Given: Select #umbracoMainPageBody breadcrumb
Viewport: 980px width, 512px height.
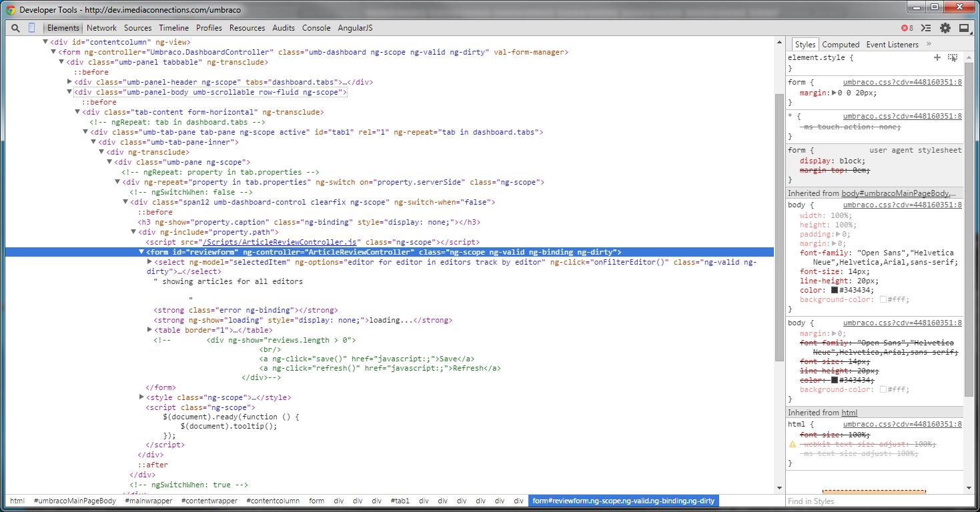Looking at the screenshot, I should pos(75,501).
